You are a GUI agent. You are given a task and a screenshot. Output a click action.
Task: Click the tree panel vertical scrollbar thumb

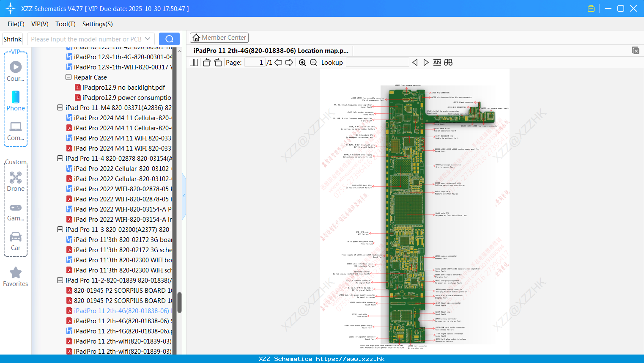[x=179, y=302]
